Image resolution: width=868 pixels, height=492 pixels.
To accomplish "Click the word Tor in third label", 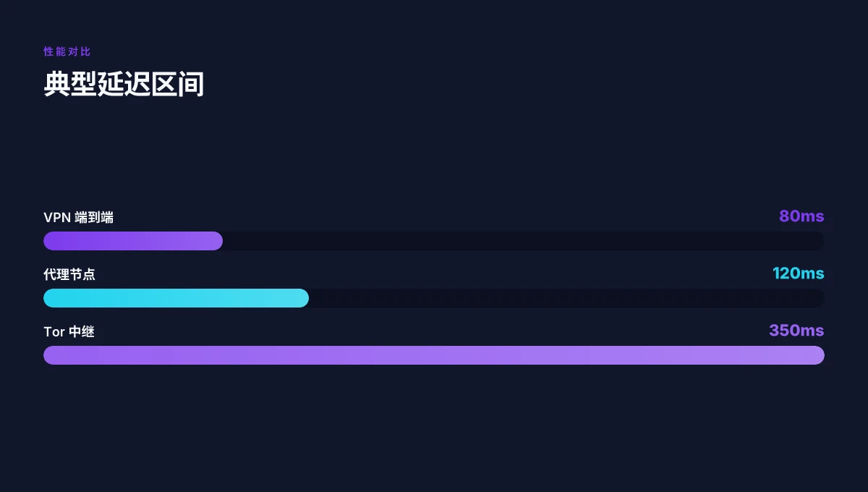I will point(54,331).
